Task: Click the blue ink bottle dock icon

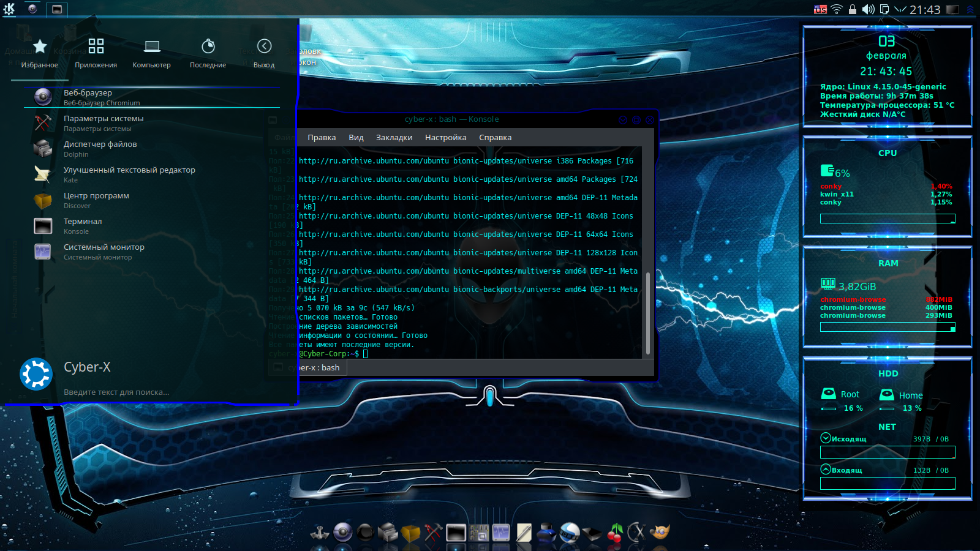Action: (546, 533)
